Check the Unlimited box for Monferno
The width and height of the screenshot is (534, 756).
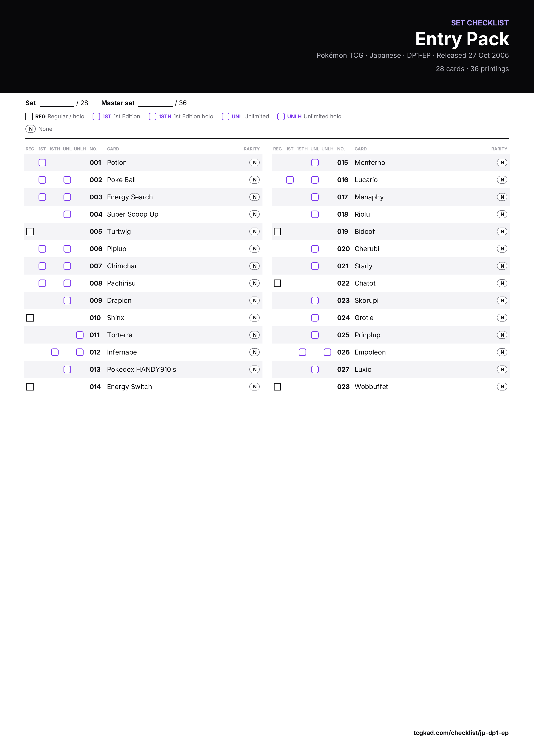point(315,163)
